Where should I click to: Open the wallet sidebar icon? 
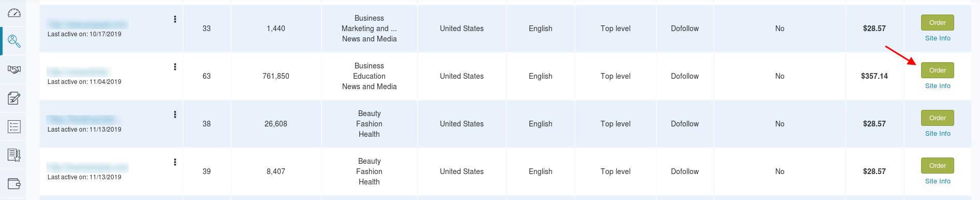14,183
